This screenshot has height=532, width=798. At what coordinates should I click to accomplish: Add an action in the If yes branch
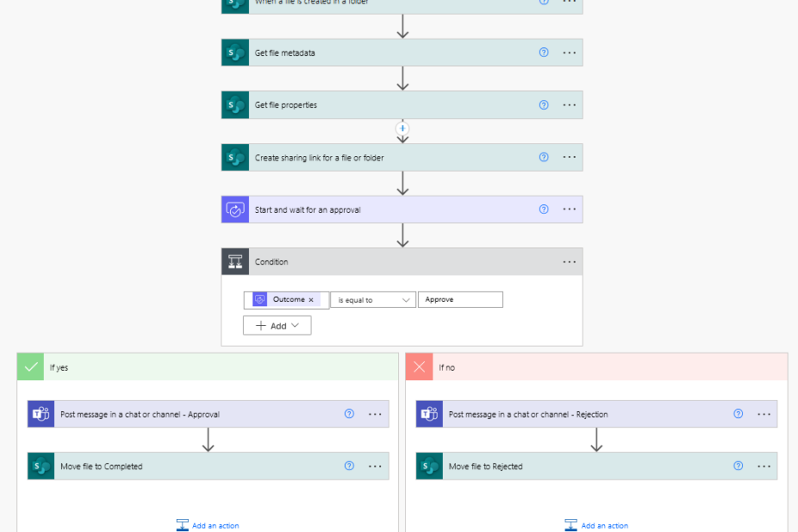[208, 525]
